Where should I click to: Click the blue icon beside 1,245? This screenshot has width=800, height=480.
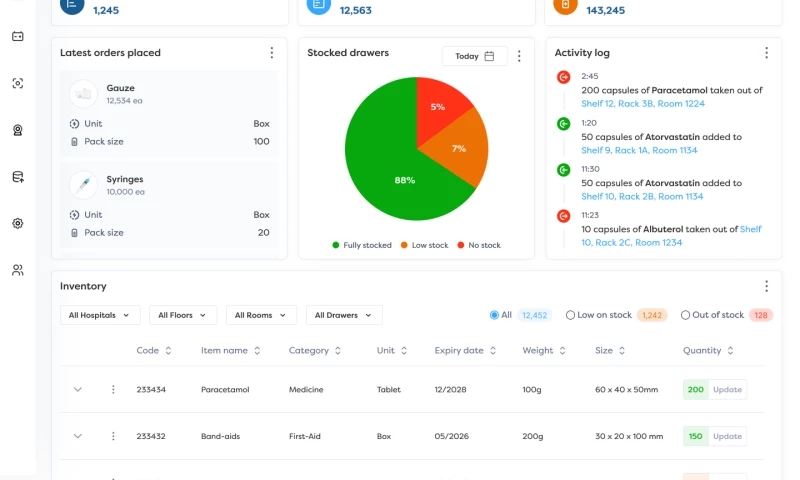(72, 6)
